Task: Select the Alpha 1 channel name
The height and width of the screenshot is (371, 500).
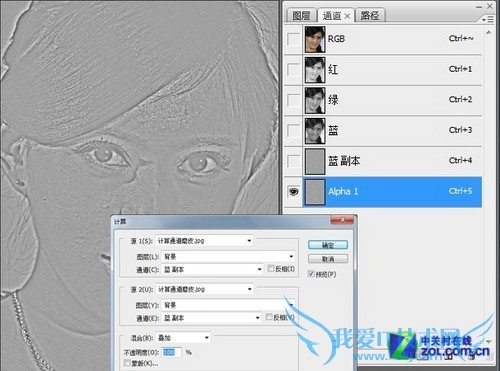Action: [343, 192]
